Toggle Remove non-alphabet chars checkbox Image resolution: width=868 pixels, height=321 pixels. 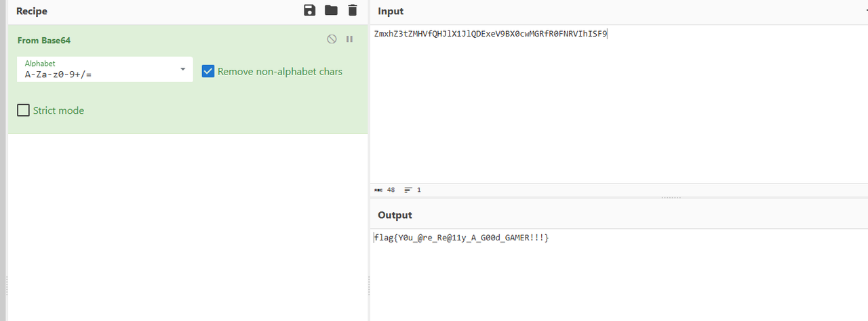pyautogui.click(x=208, y=71)
